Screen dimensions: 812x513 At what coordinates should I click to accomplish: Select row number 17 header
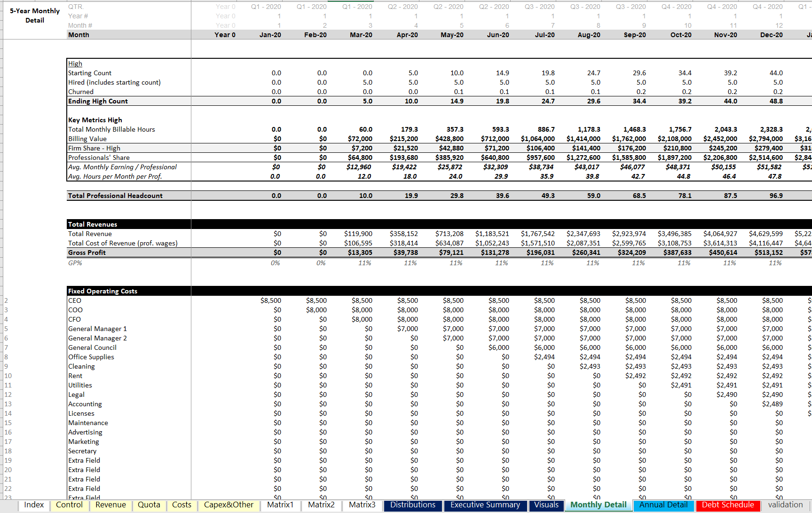(x=8, y=442)
